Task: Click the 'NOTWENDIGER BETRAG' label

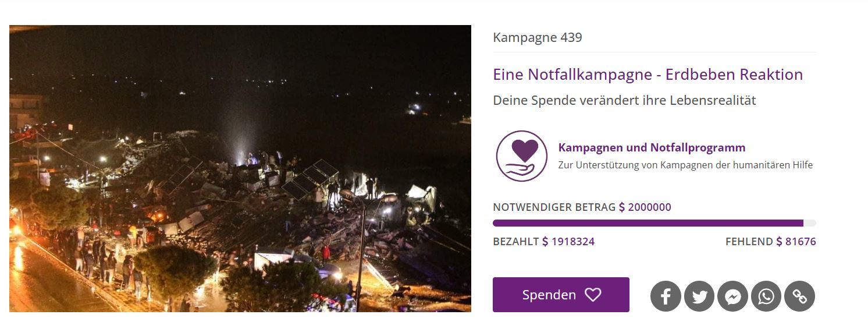Action: click(554, 207)
